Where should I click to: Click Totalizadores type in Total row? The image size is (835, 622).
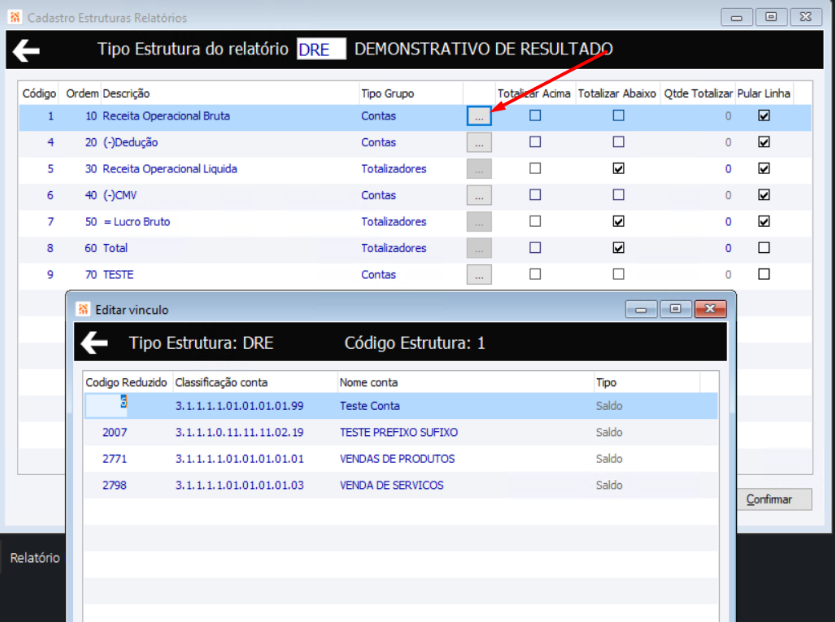tap(394, 248)
